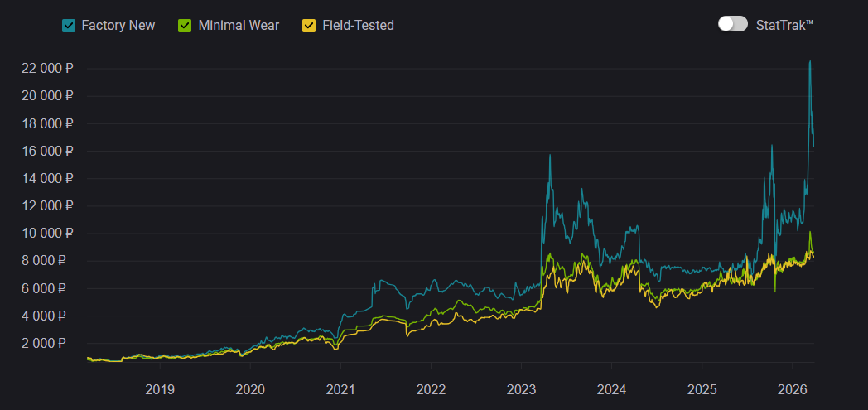
Task: Click the 2 000 ₽ price axis label
Action: 50,344
